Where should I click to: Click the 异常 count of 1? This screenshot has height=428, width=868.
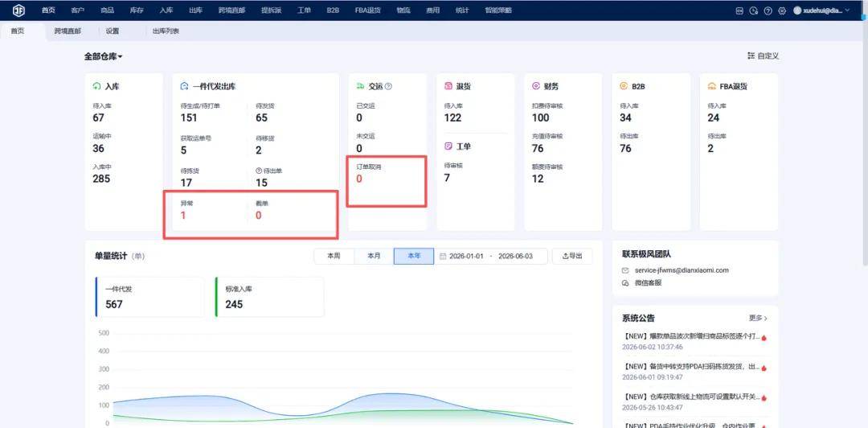click(x=183, y=216)
